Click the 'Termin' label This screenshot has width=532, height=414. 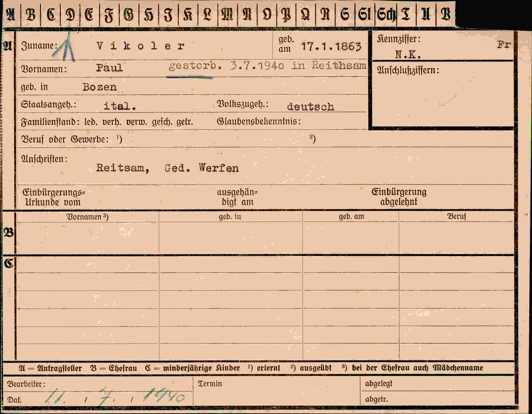210,384
